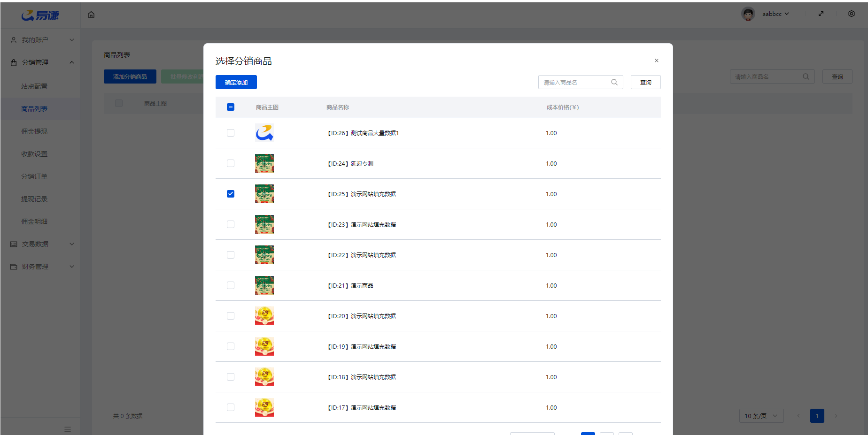Click 商品名称 column header
Image resolution: width=868 pixels, height=435 pixels.
click(x=338, y=107)
